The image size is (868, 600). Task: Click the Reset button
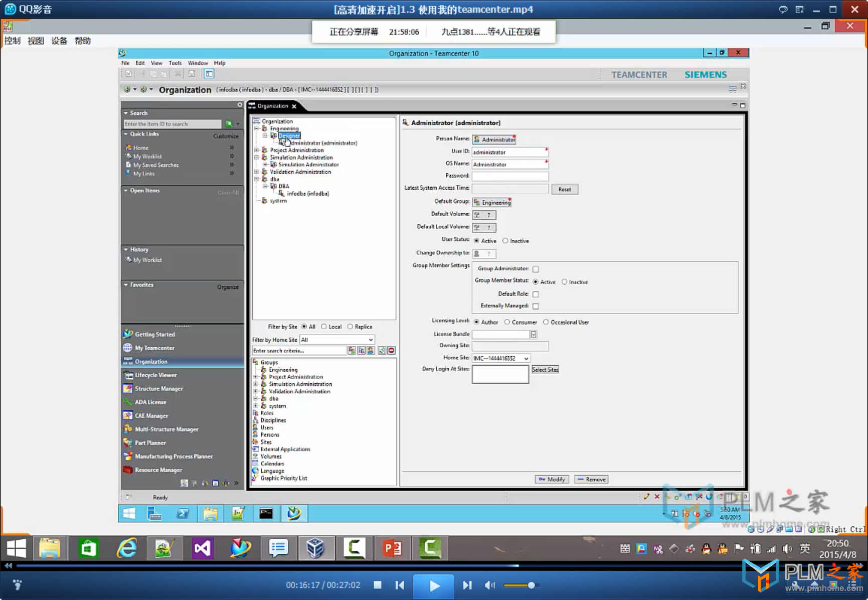coord(565,189)
